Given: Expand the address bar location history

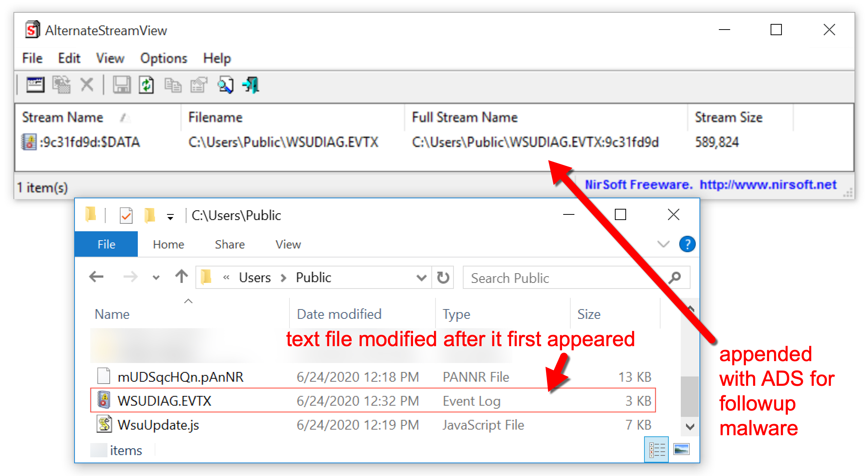Looking at the screenshot, I should 422,277.
